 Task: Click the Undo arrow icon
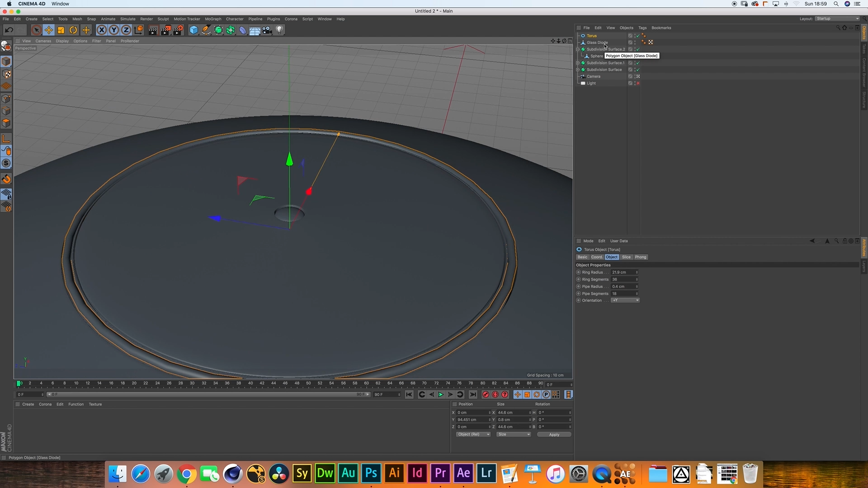coord(9,30)
